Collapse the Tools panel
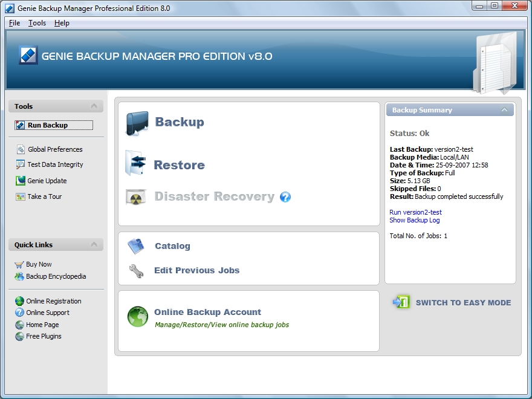The height and width of the screenshot is (399, 532). pos(94,106)
